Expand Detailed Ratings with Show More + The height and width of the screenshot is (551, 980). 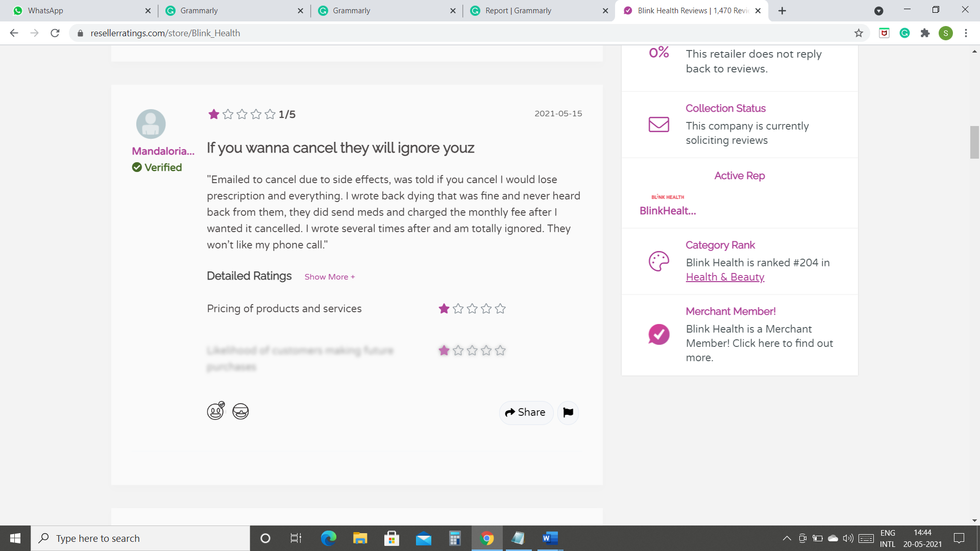(x=329, y=277)
